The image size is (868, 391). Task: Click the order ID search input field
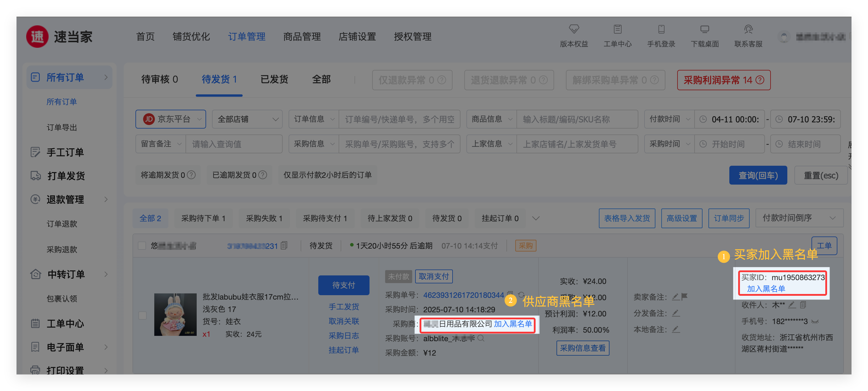point(399,119)
